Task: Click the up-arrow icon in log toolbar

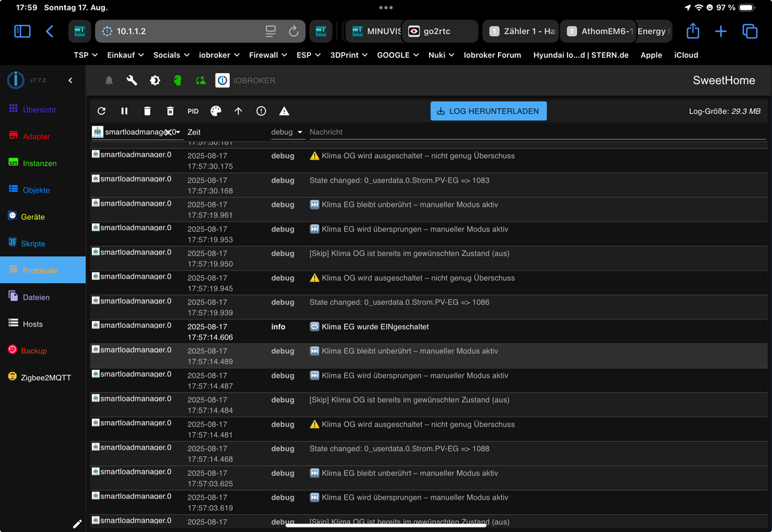Action: click(238, 111)
